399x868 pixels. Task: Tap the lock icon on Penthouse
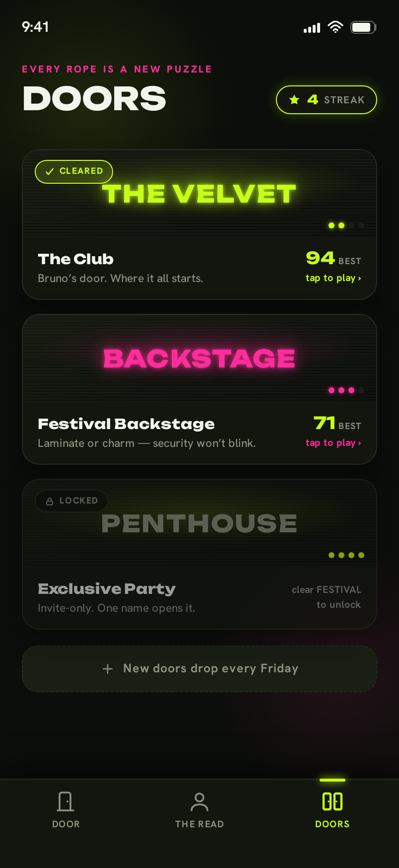(x=50, y=501)
